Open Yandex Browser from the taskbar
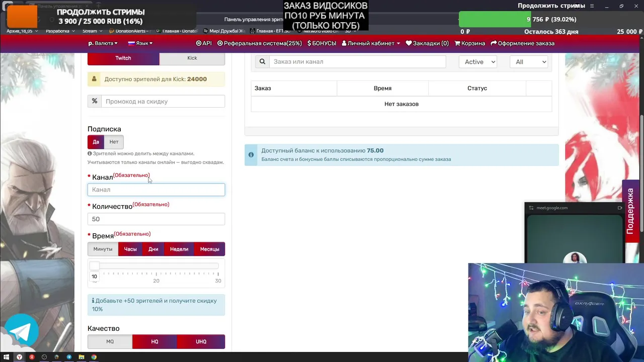The width and height of the screenshot is (644, 362). [19, 357]
